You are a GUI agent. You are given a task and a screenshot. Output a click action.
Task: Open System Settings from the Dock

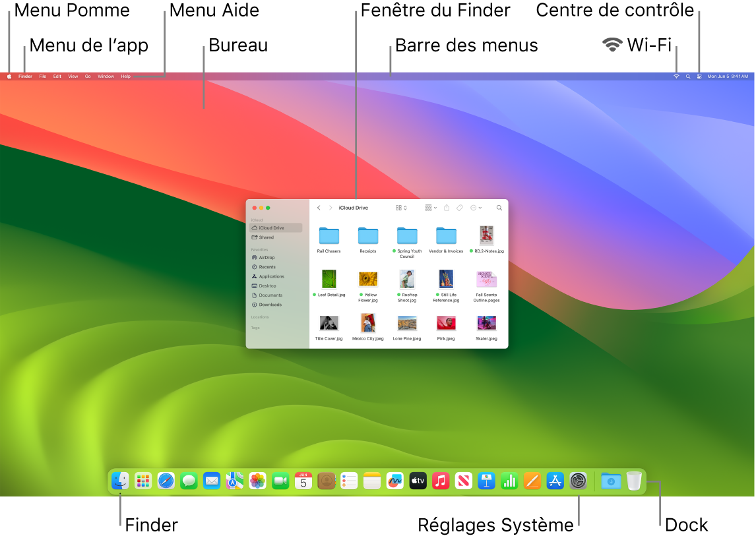pos(577,481)
